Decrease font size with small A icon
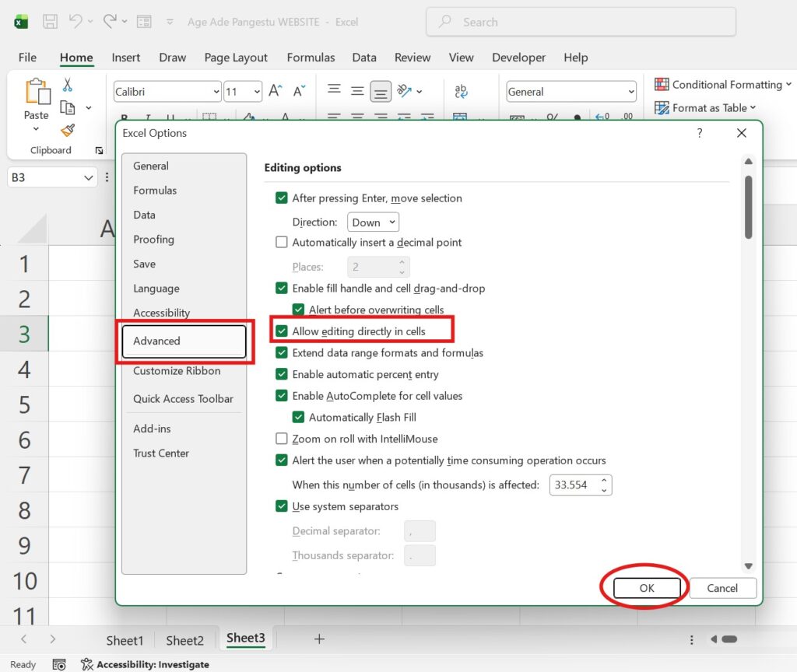 pyautogui.click(x=300, y=91)
